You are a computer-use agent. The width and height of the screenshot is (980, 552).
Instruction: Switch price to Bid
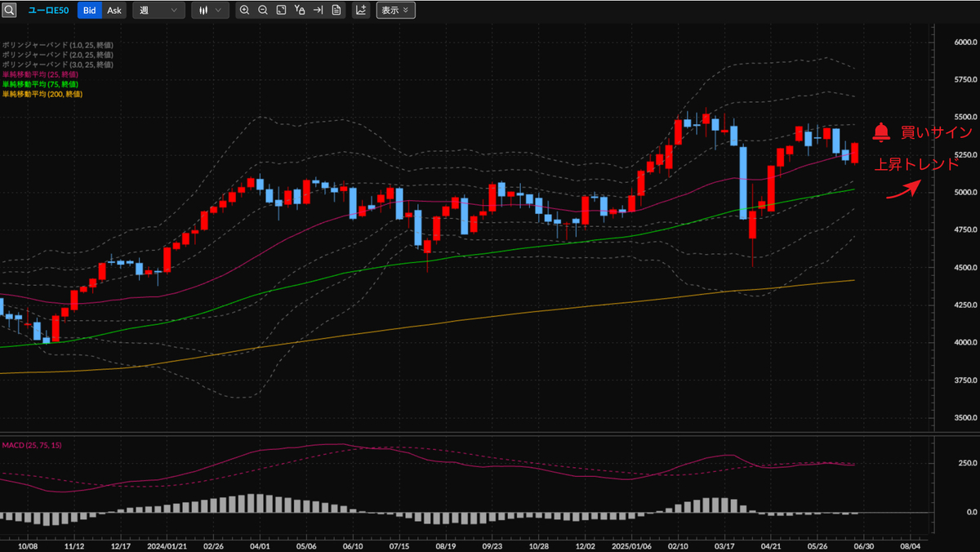(89, 11)
